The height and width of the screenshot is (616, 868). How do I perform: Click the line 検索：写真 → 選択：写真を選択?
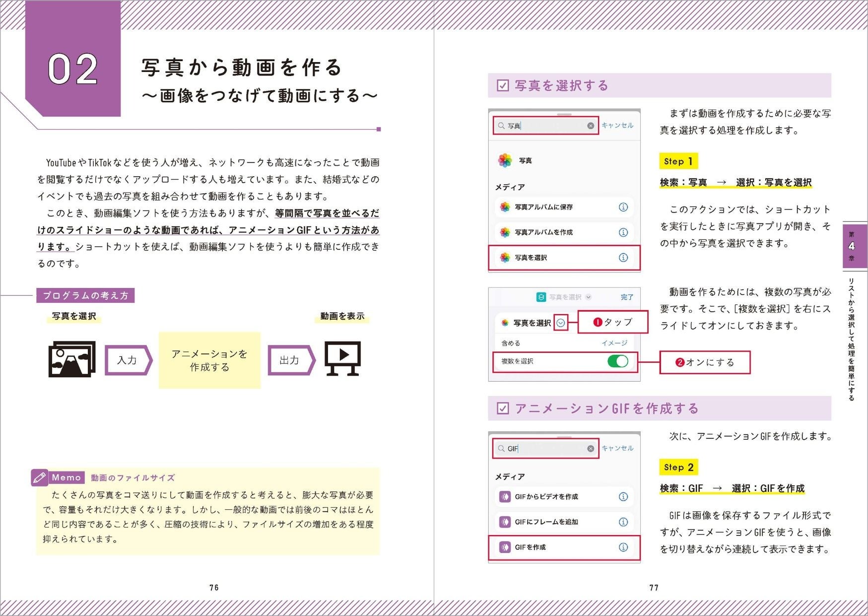tap(735, 182)
